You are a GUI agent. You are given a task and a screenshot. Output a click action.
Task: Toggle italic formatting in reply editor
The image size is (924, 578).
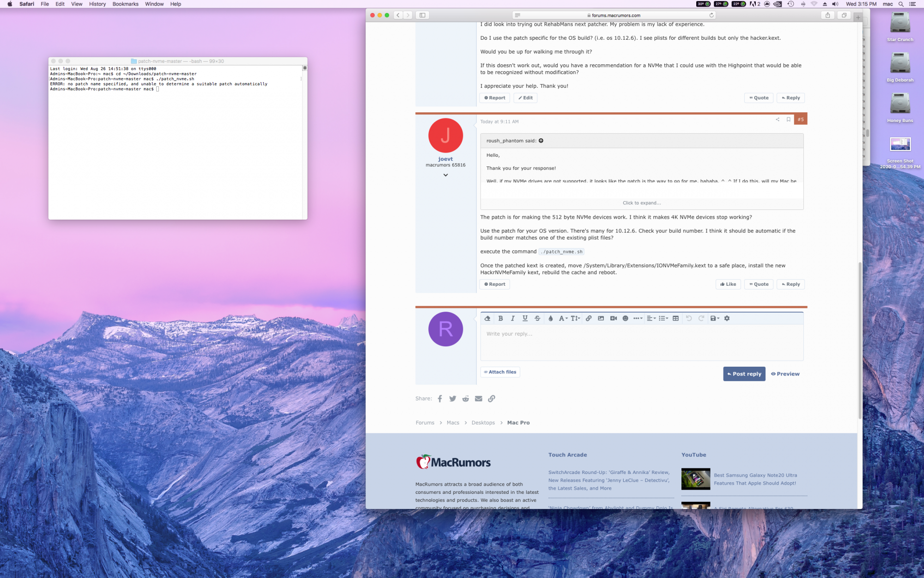coord(513,318)
